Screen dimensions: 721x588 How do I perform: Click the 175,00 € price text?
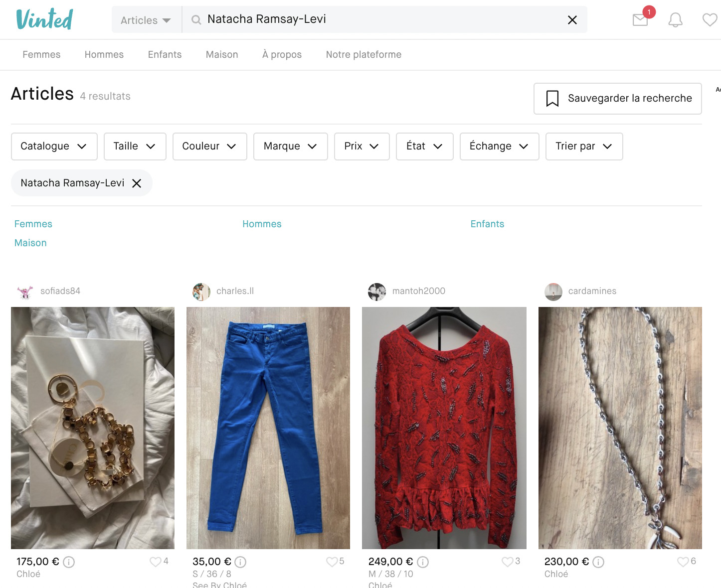pos(38,562)
